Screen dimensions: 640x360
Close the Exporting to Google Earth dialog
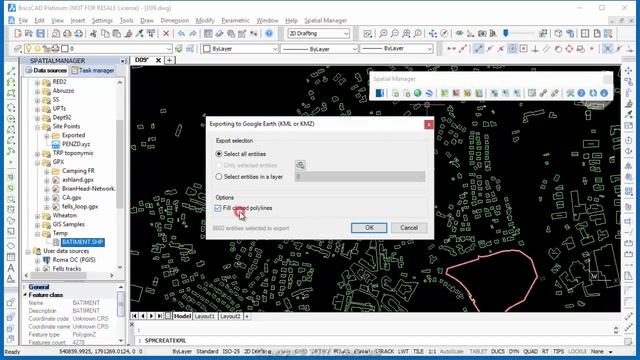click(429, 124)
